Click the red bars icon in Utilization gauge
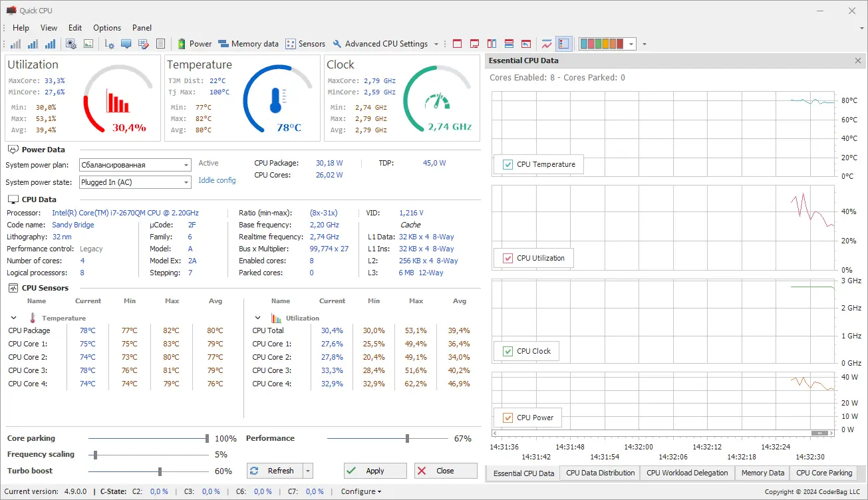This screenshot has width=868, height=500. point(117,101)
